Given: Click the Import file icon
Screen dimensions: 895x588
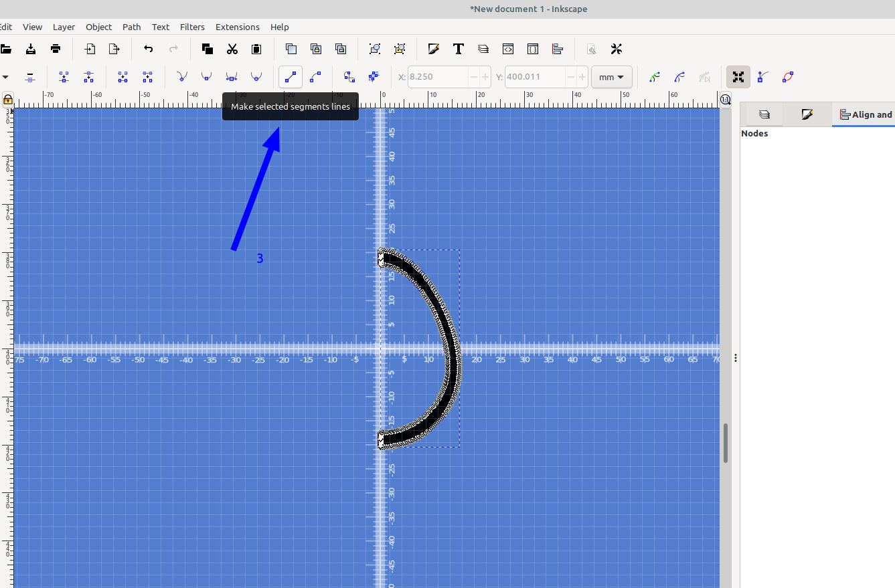Looking at the screenshot, I should click(90, 49).
